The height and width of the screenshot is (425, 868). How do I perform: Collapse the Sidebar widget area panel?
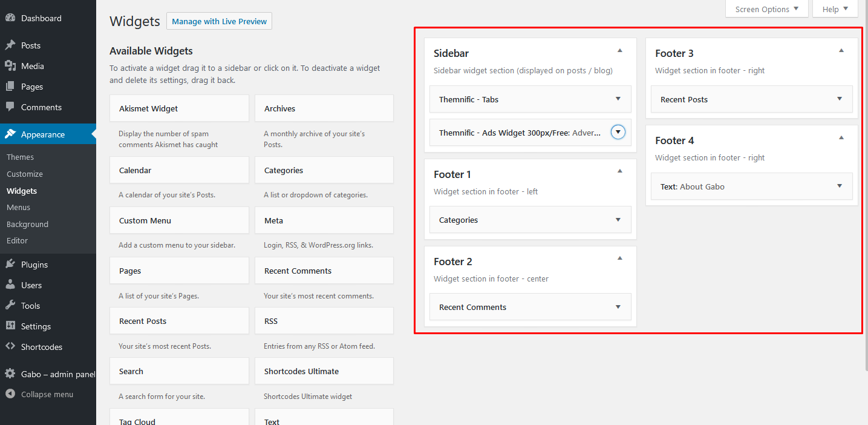point(619,51)
